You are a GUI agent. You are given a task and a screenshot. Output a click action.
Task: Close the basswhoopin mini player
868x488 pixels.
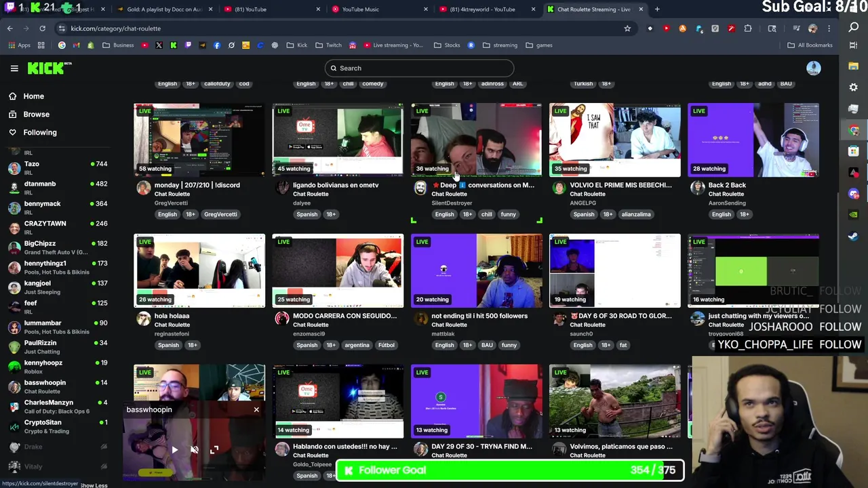pyautogui.click(x=256, y=409)
